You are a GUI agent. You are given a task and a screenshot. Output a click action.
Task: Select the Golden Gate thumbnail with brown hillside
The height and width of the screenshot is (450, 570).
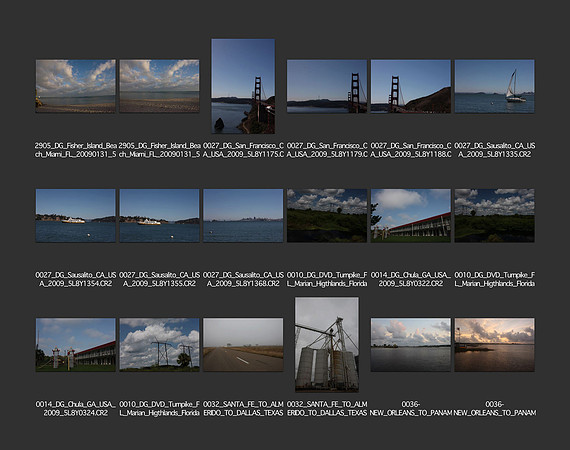pos(411,87)
